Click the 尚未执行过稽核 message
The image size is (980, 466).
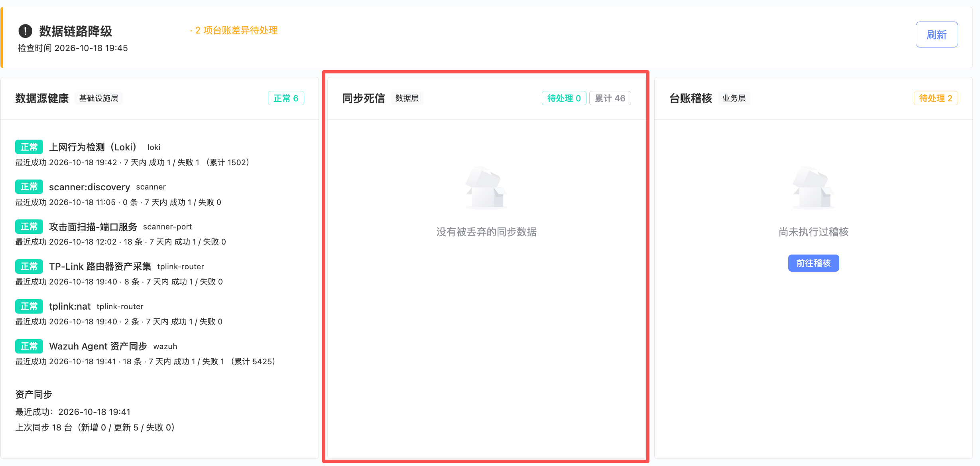tap(813, 232)
